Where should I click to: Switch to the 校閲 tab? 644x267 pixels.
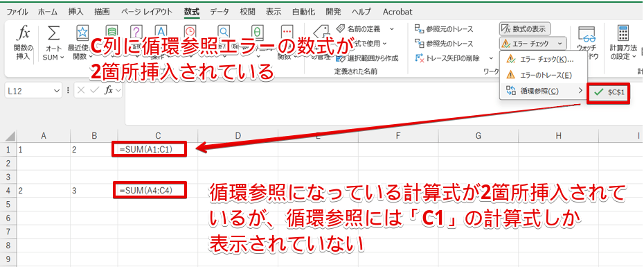tap(248, 12)
